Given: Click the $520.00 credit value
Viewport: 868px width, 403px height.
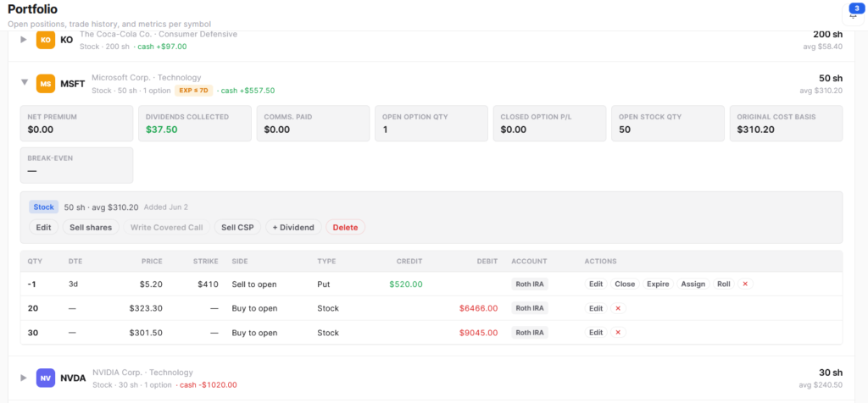Looking at the screenshot, I should [406, 284].
